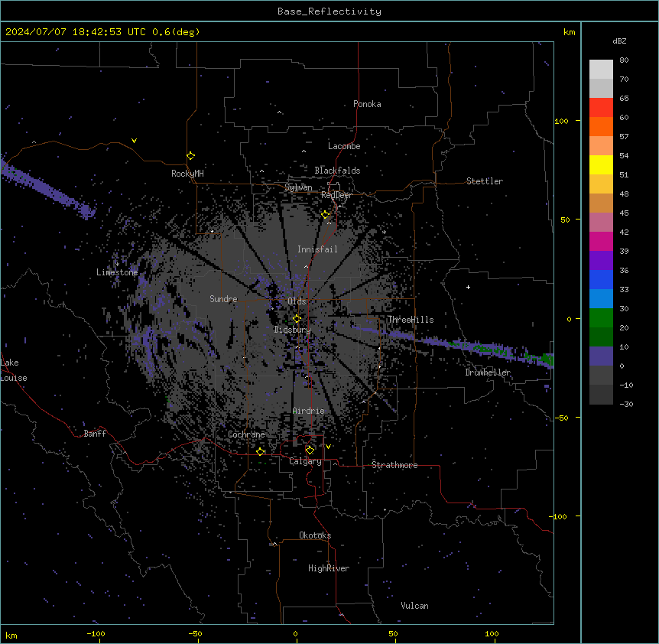Pick the blue 33–36 dBZ legend swatch

click(x=601, y=279)
